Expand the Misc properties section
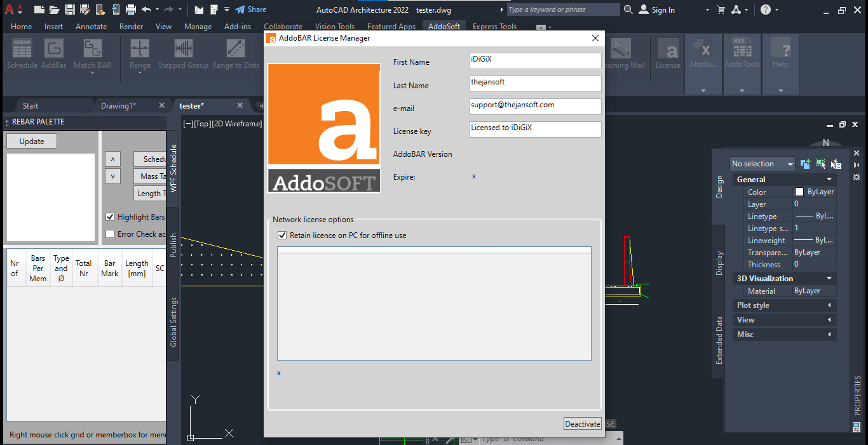 coord(829,335)
